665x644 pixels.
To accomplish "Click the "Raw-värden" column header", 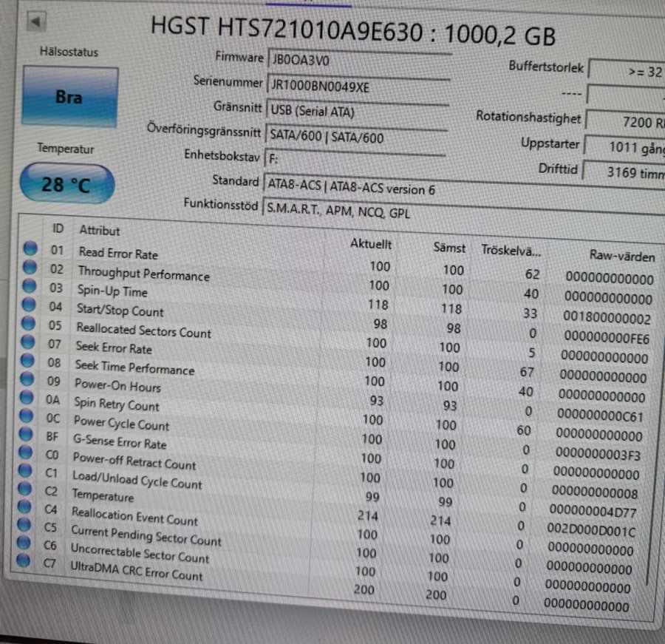I will (x=621, y=257).
